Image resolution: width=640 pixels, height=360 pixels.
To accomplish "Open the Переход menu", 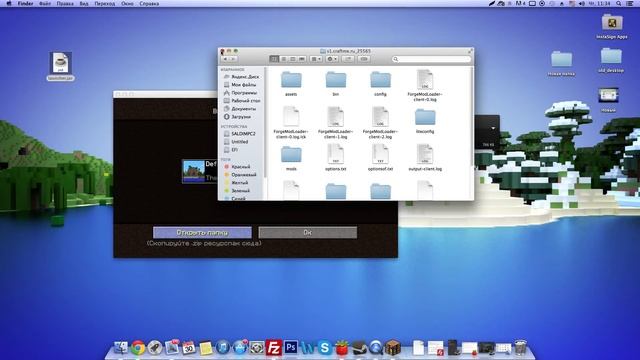I will pos(104,3).
